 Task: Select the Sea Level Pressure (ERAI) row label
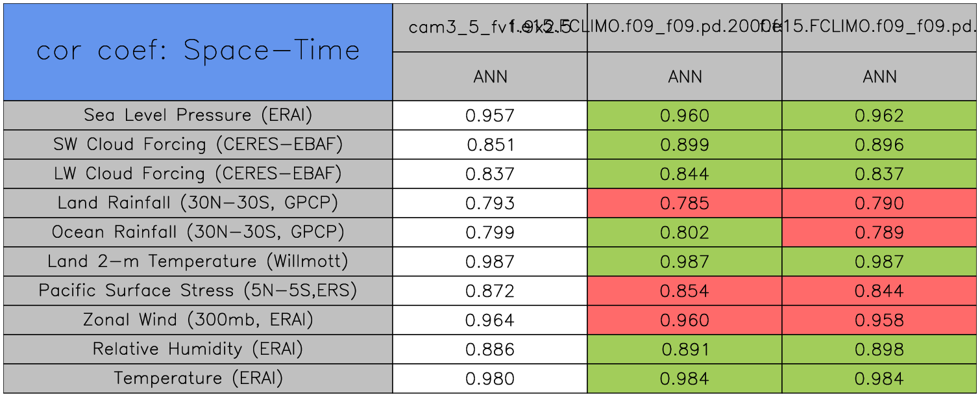[198, 116]
